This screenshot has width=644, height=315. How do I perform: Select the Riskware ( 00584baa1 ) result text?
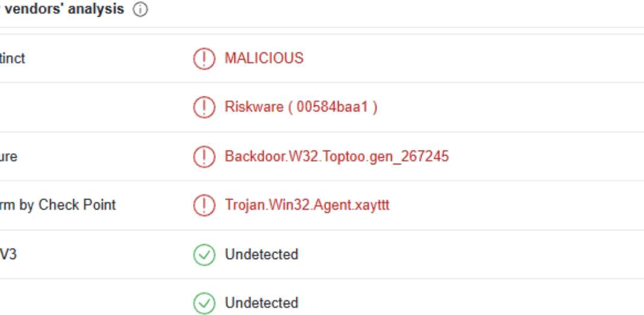tap(301, 107)
